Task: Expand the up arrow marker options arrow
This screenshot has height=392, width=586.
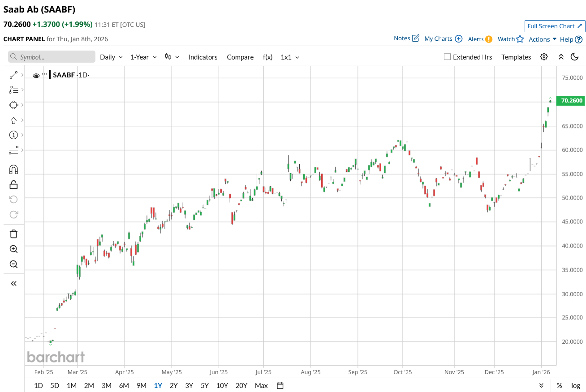Action: [22, 120]
